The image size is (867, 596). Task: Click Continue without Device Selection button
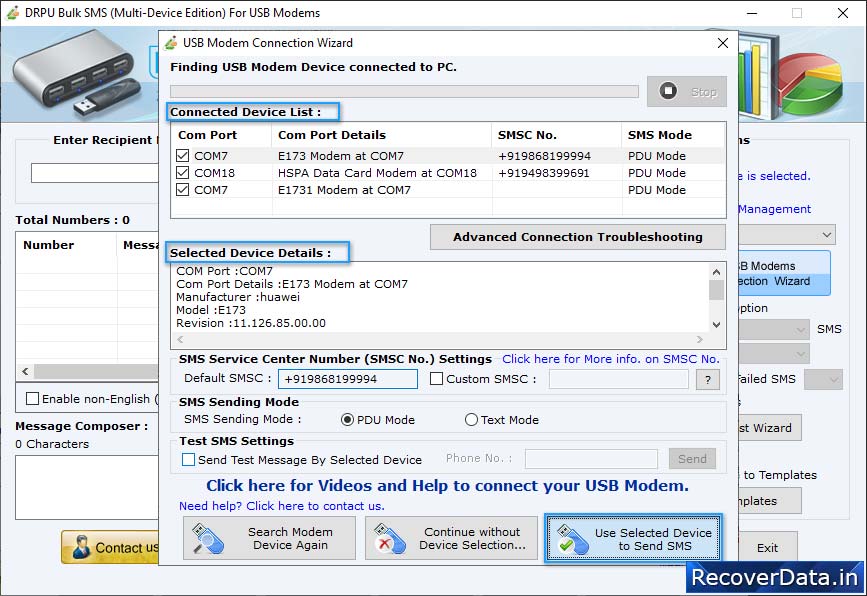click(x=451, y=538)
